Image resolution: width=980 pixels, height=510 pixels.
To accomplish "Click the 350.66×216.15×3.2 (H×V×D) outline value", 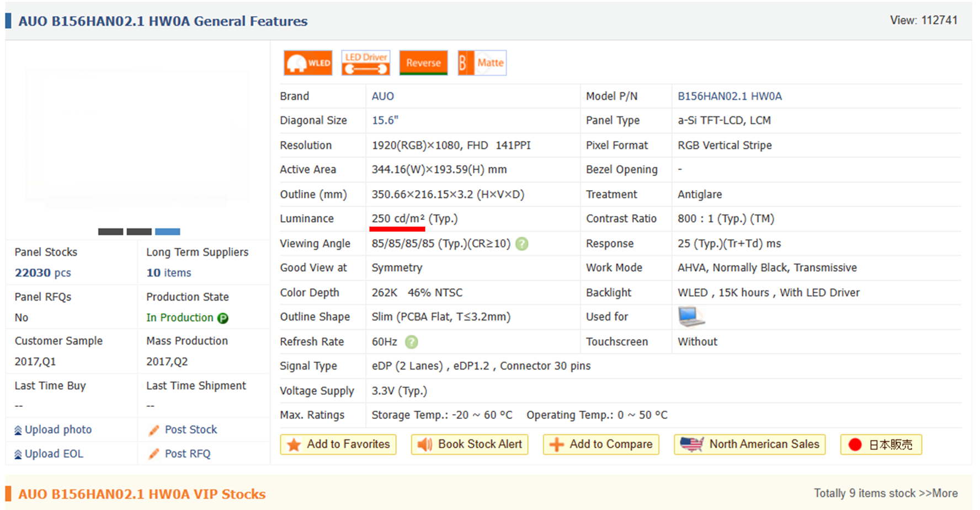I will [x=448, y=194].
